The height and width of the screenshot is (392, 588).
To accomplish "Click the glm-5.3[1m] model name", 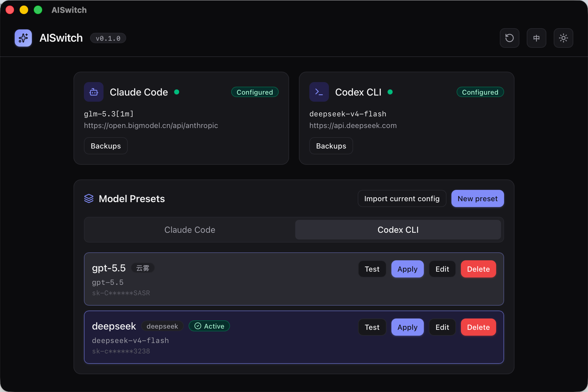I will [109, 114].
